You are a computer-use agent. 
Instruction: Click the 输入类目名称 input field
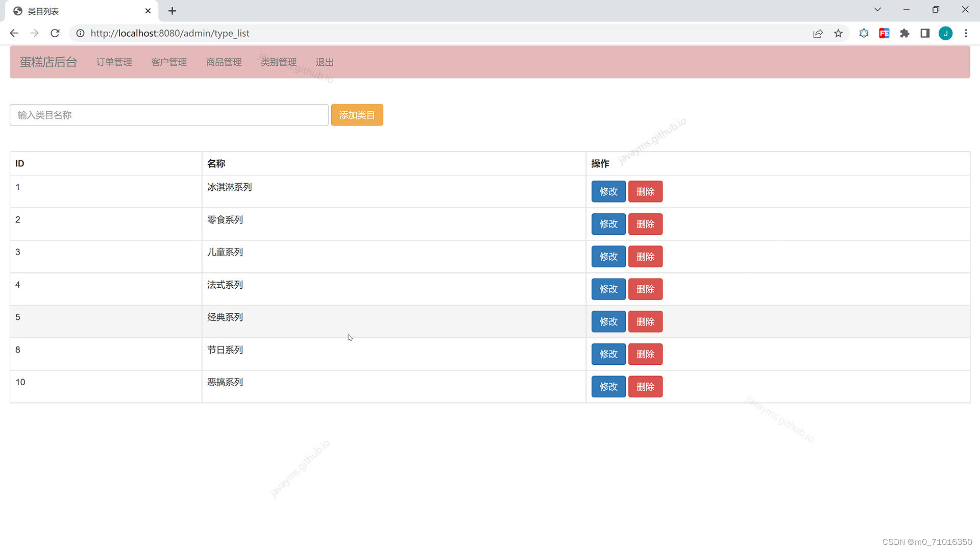169,115
